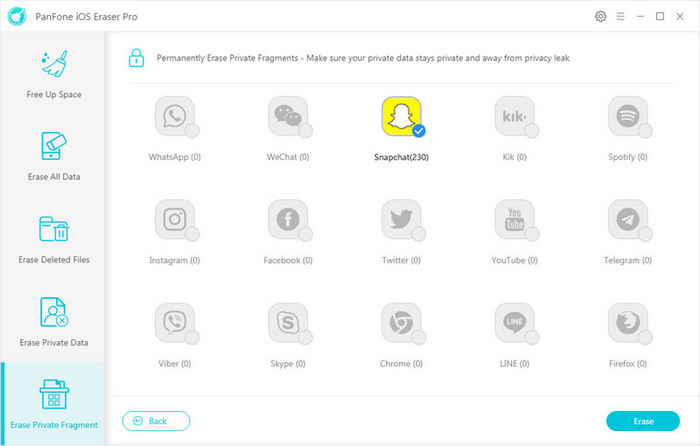Click the "WhatsApp (0)" label
Image resolution: width=700 pixels, height=446 pixels.
click(x=175, y=157)
